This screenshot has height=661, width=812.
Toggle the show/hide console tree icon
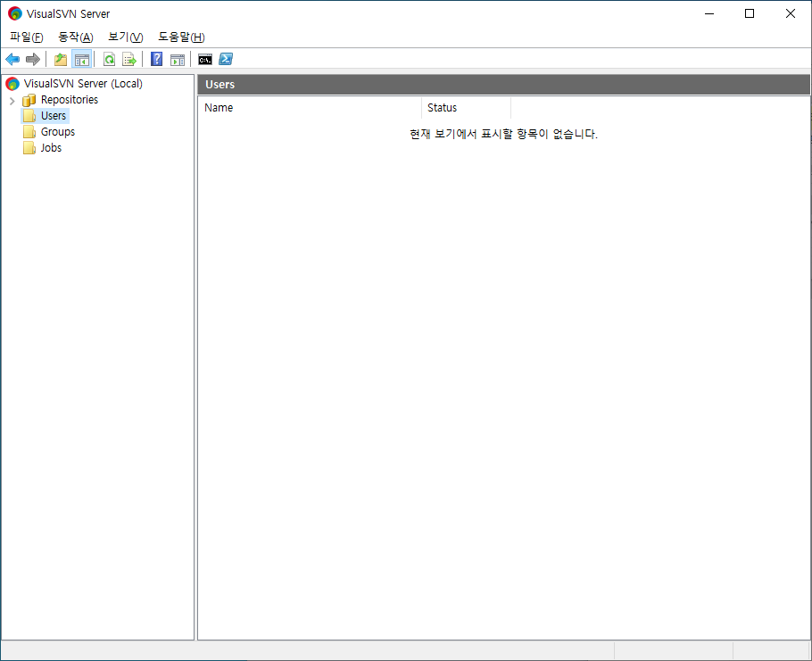82,60
